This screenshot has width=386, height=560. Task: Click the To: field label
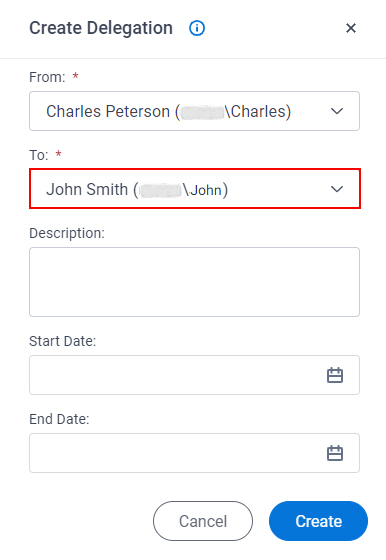point(39,155)
